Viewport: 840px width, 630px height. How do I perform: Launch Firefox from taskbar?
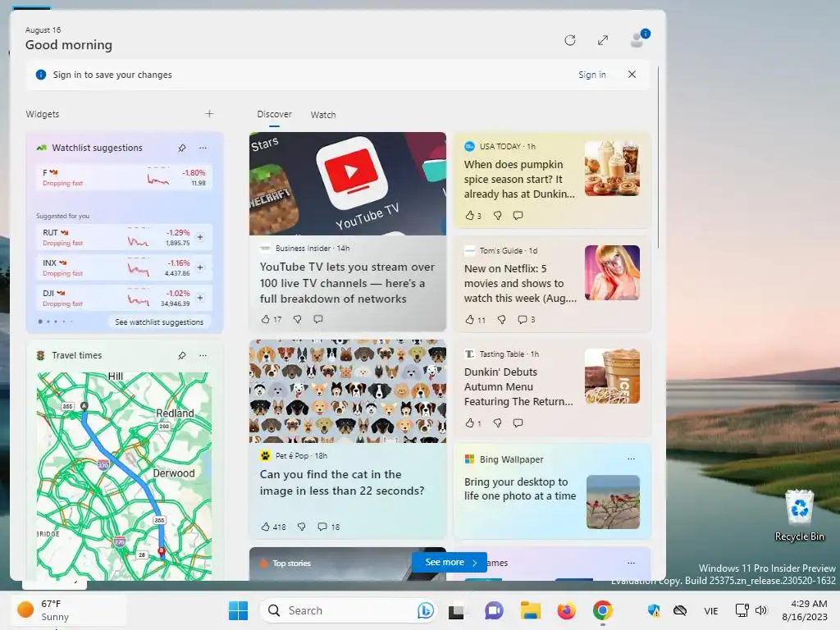coord(566,610)
